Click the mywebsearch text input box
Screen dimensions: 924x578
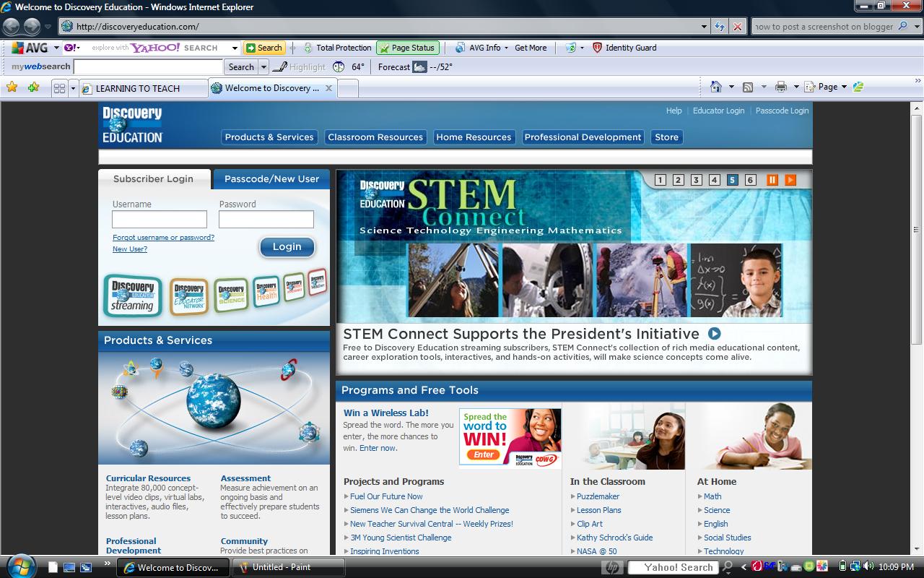coord(148,66)
